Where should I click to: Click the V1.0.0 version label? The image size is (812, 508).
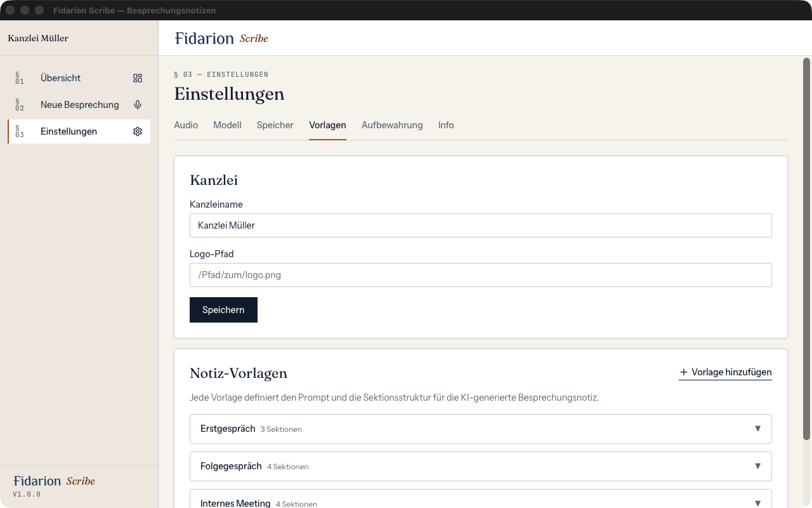[27, 494]
